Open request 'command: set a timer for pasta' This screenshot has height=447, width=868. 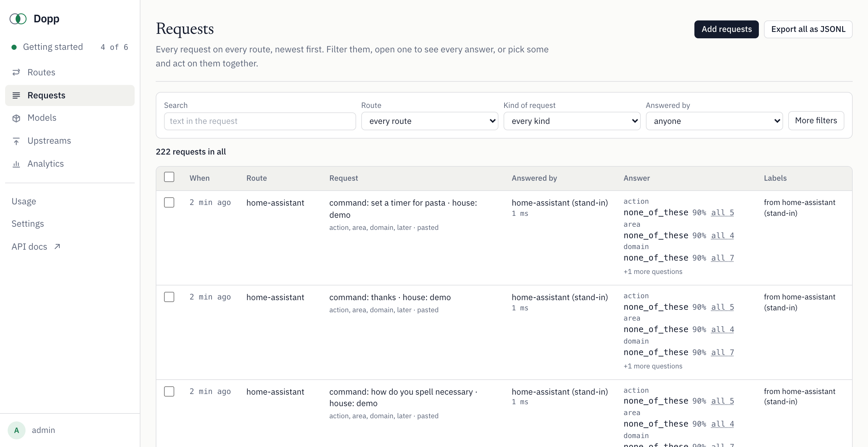[403, 209]
